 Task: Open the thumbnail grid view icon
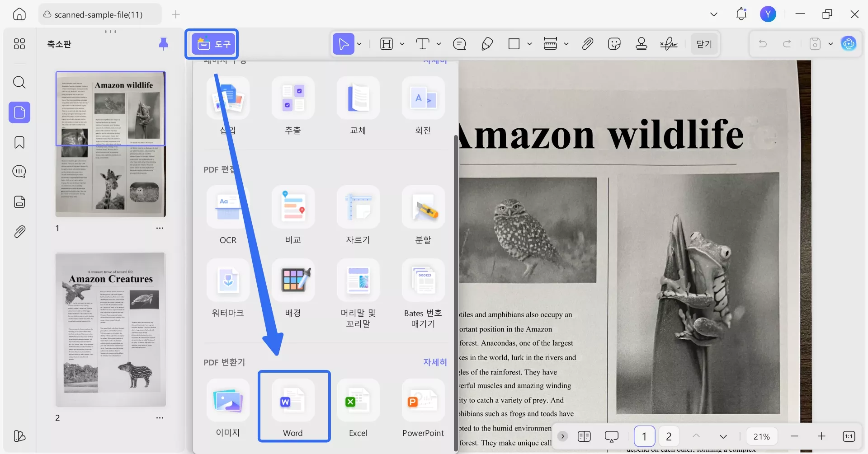pyautogui.click(x=19, y=44)
